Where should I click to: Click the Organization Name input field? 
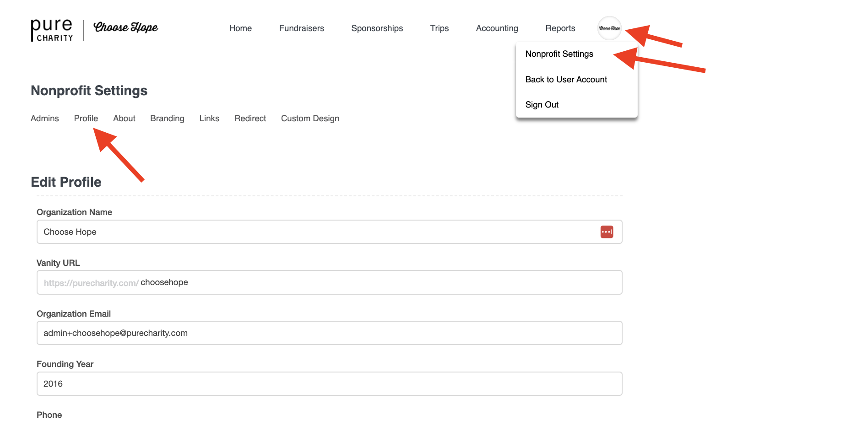(x=316, y=232)
